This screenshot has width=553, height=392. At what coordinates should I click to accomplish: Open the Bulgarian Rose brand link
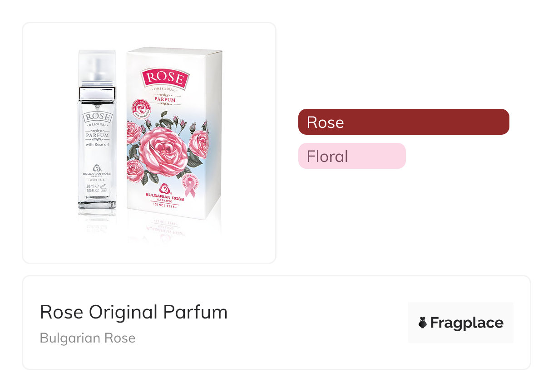point(88,338)
